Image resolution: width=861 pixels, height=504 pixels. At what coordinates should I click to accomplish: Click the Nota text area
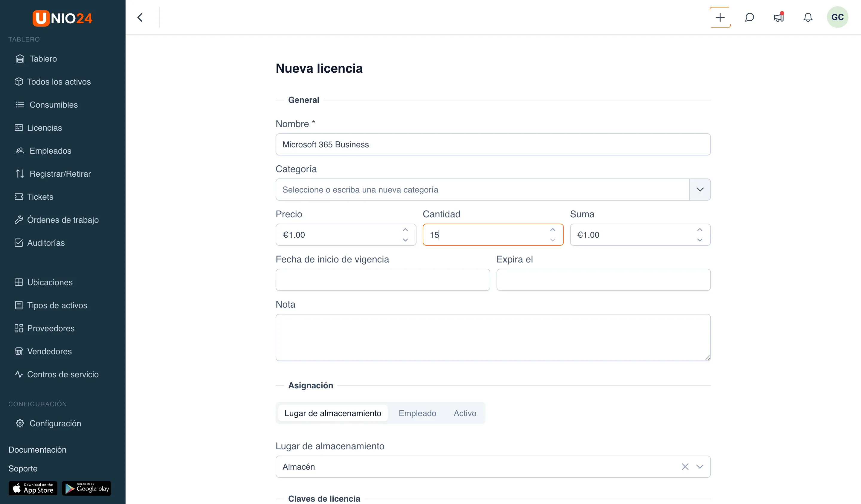point(493,337)
